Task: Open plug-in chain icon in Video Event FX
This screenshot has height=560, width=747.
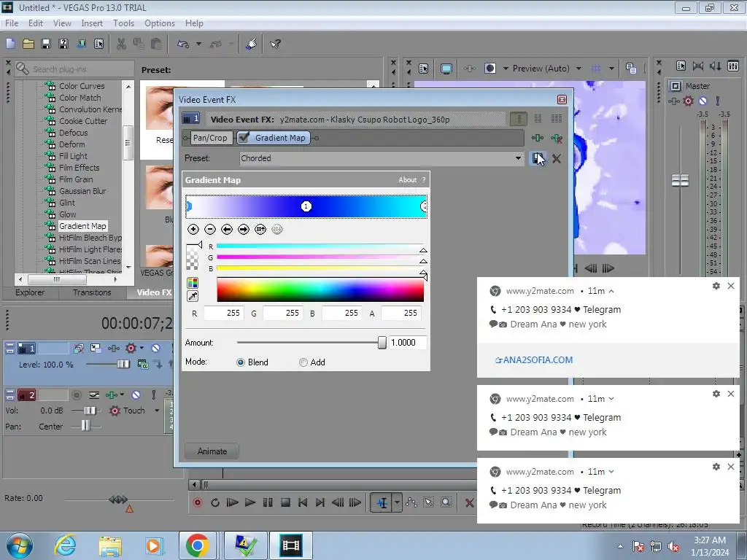Action: (x=538, y=138)
